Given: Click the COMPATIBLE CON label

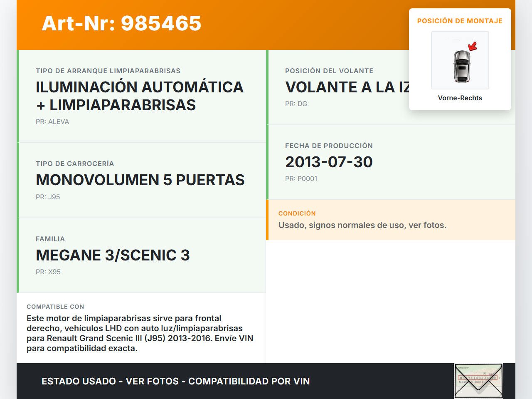Looking at the screenshot, I should point(55,307).
